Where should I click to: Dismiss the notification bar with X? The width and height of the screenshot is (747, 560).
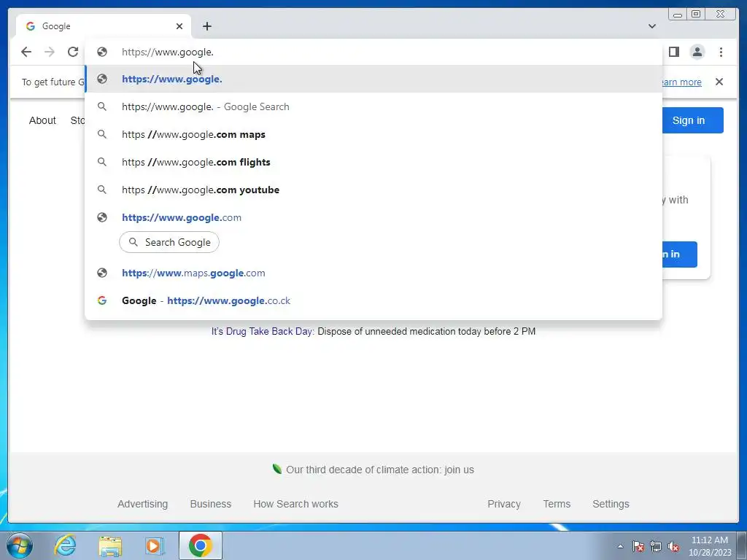[719, 82]
